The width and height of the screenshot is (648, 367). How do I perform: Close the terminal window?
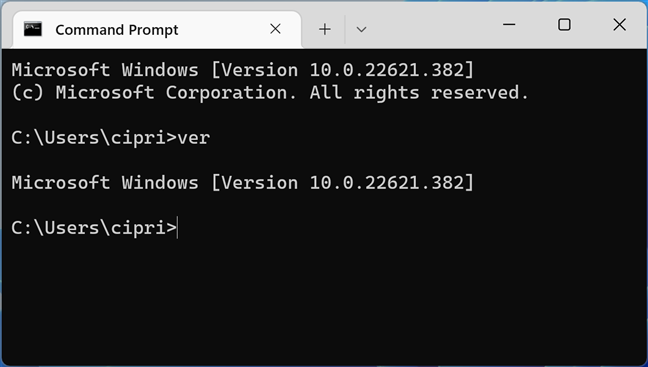click(619, 24)
